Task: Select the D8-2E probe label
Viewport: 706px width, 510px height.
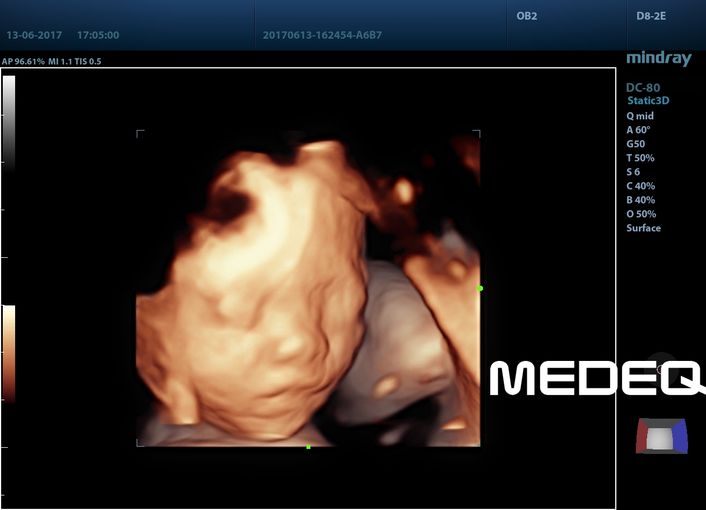Action: (651, 17)
